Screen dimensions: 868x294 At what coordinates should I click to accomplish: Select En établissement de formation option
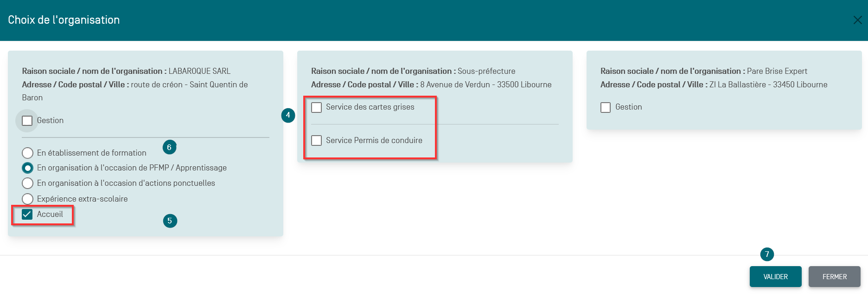[x=28, y=153]
